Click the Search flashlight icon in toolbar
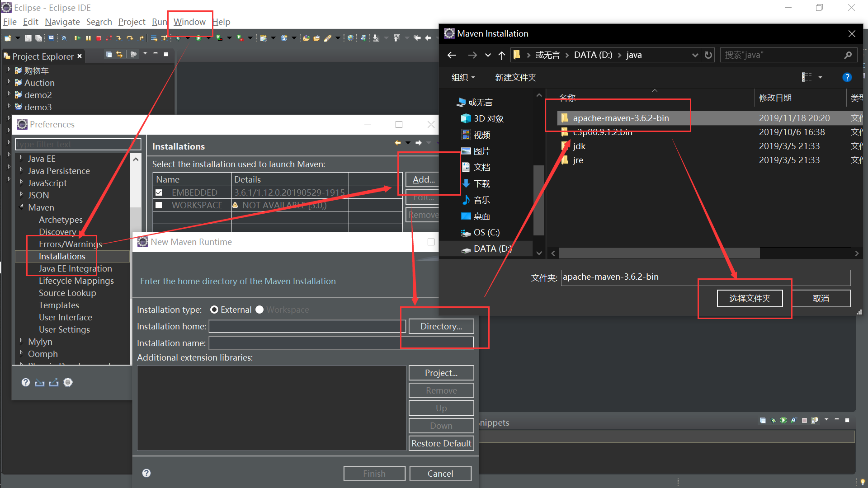868x488 pixels. pos(328,38)
